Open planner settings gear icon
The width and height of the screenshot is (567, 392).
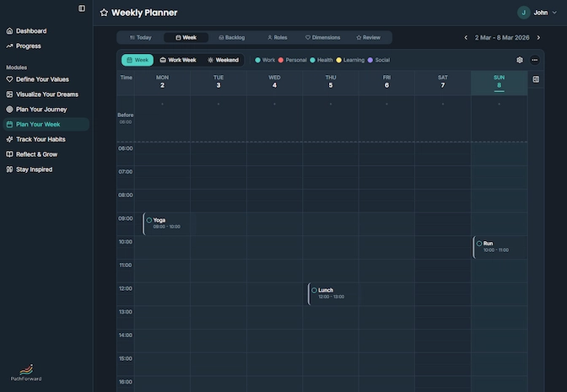(520, 60)
